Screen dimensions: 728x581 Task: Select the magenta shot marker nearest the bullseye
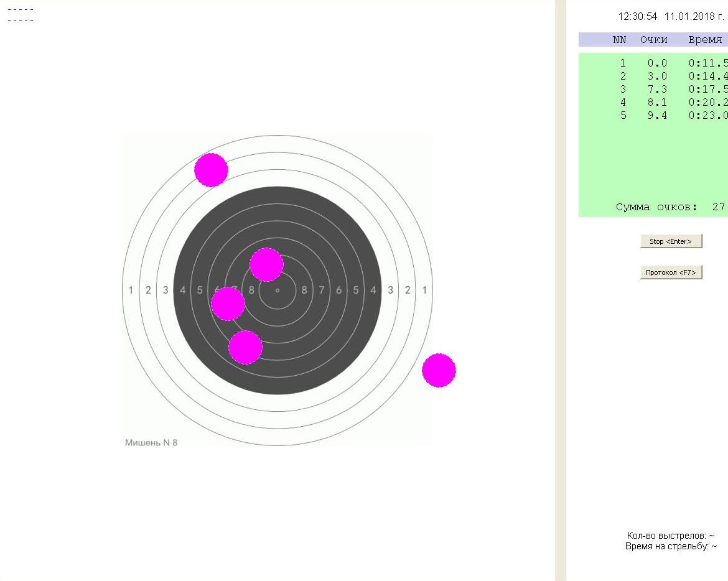266,264
